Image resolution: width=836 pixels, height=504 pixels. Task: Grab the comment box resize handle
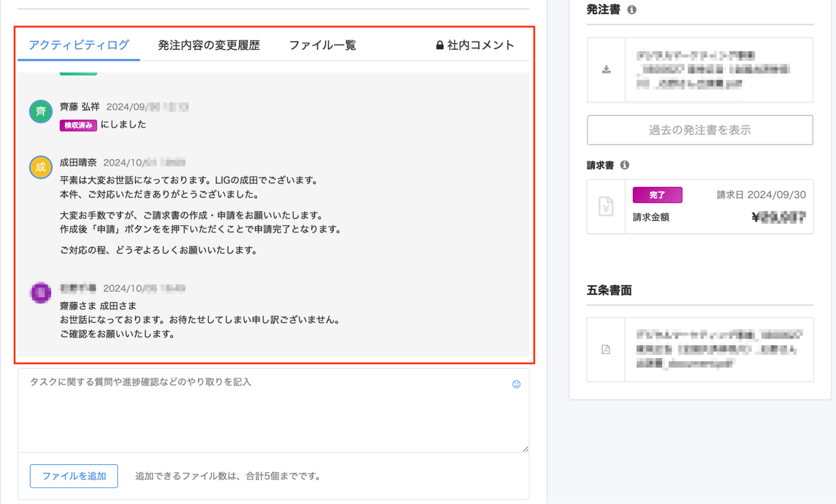click(x=525, y=449)
